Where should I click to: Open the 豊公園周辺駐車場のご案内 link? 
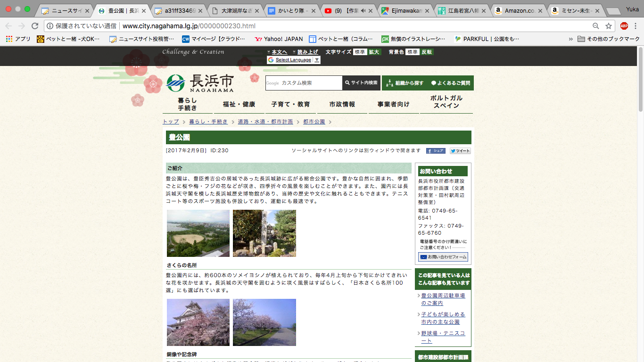443,299
